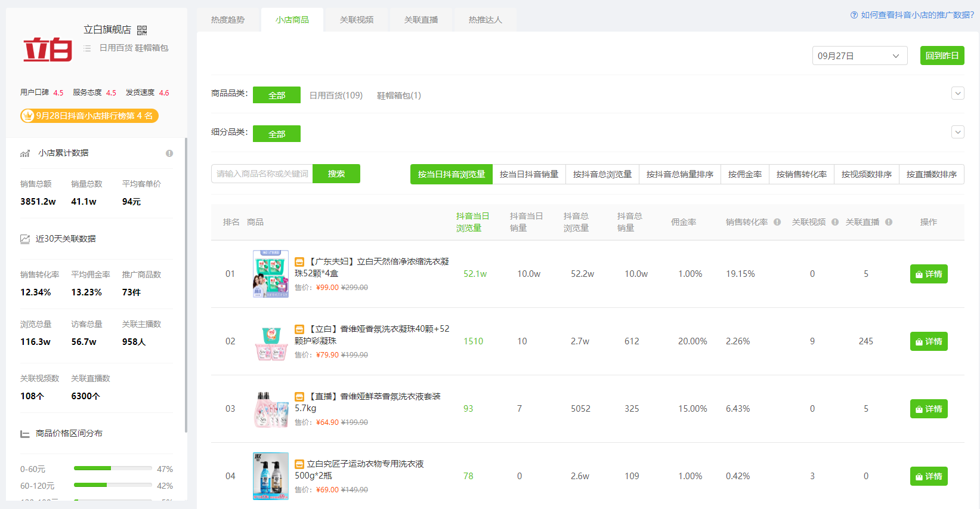Open the 09月27日 date dropdown
This screenshot has height=509, width=980.
860,55
